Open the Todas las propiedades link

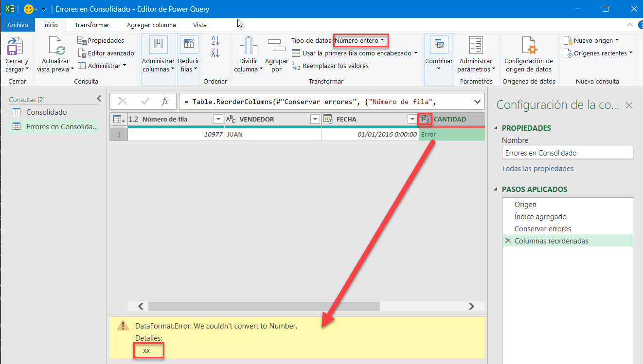point(537,169)
